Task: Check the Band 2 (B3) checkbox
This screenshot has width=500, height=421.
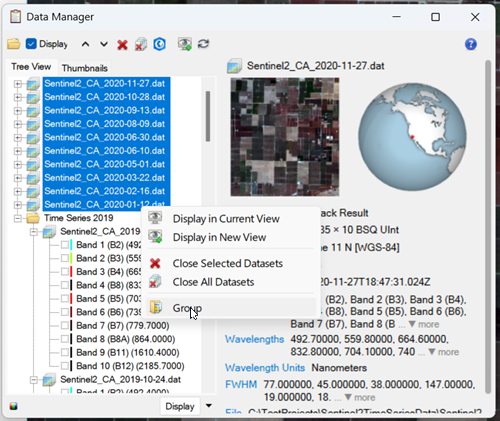Action: (65, 258)
